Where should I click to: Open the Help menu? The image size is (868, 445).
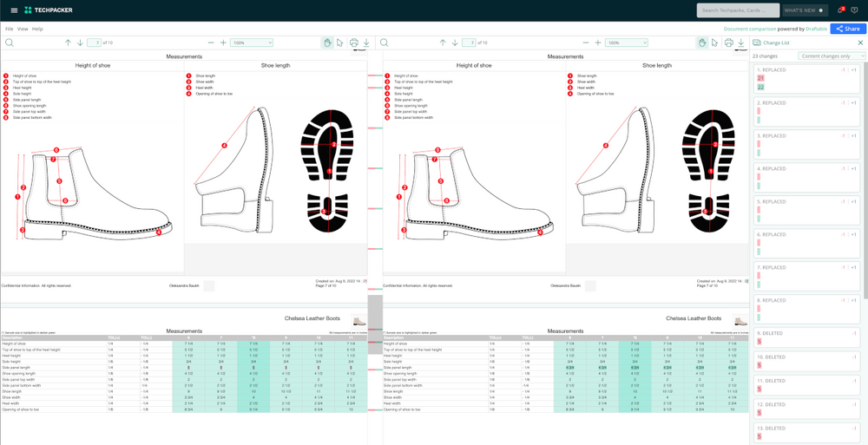(37, 29)
